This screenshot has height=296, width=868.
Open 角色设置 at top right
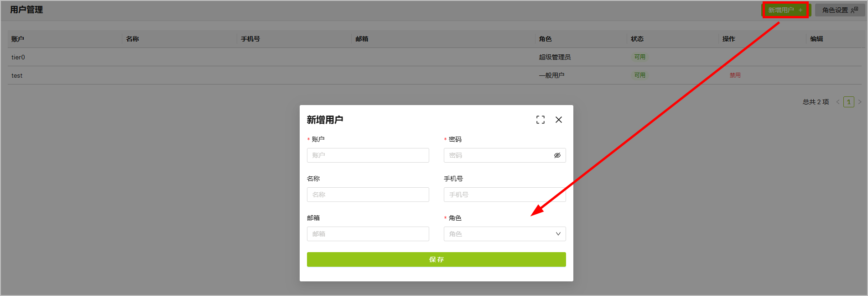839,10
